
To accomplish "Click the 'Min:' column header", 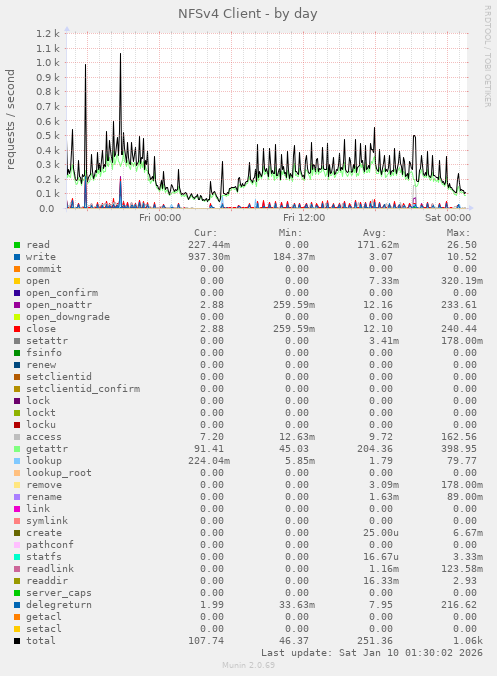I will 290,233.
